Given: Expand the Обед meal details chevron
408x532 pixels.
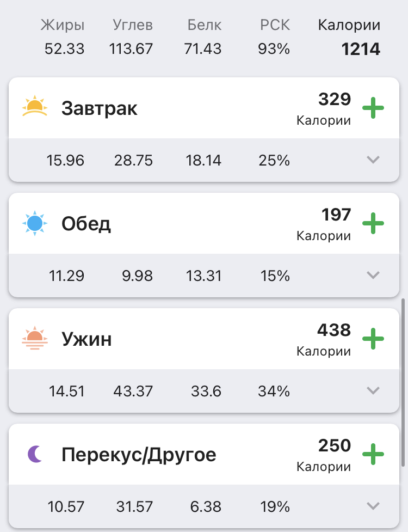Looking at the screenshot, I should pyautogui.click(x=373, y=276).
